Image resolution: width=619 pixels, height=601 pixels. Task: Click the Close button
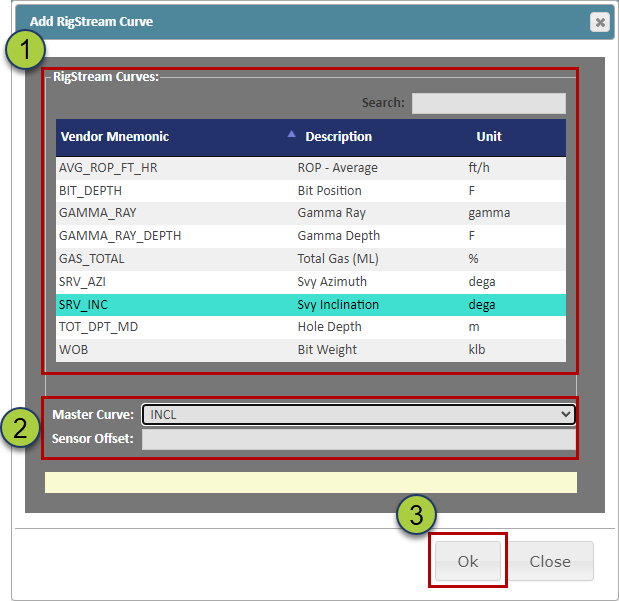551,561
